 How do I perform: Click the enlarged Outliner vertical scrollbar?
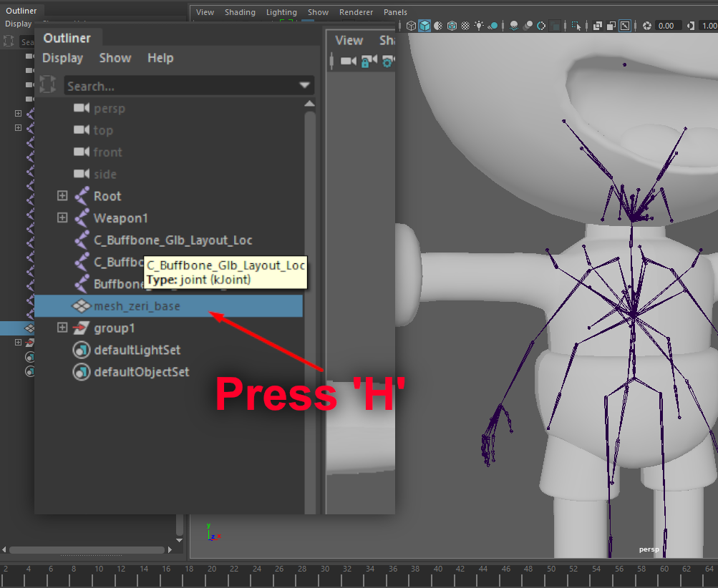click(x=310, y=311)
